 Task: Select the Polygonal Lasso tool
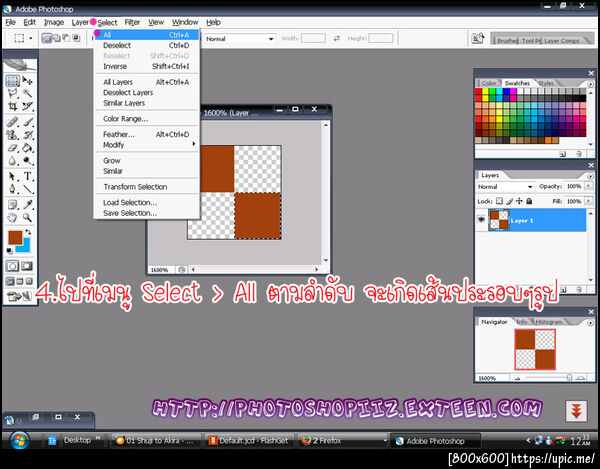(x=13, y=93)
